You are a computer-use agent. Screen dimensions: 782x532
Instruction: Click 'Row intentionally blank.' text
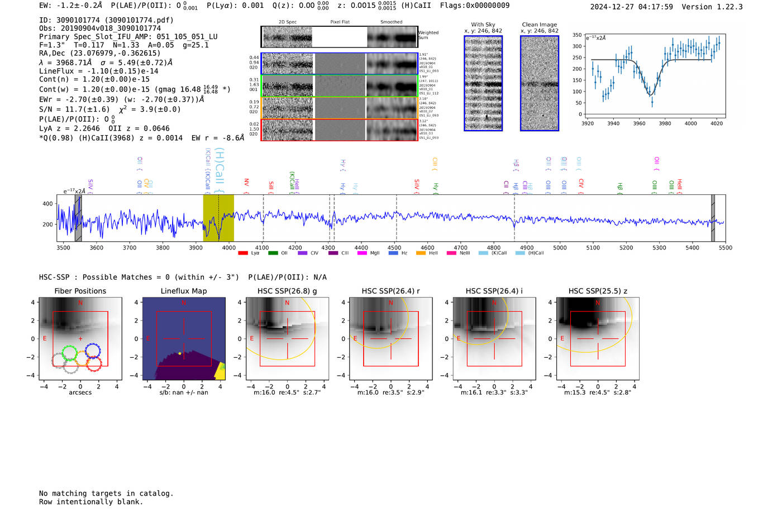coord(91,502)
